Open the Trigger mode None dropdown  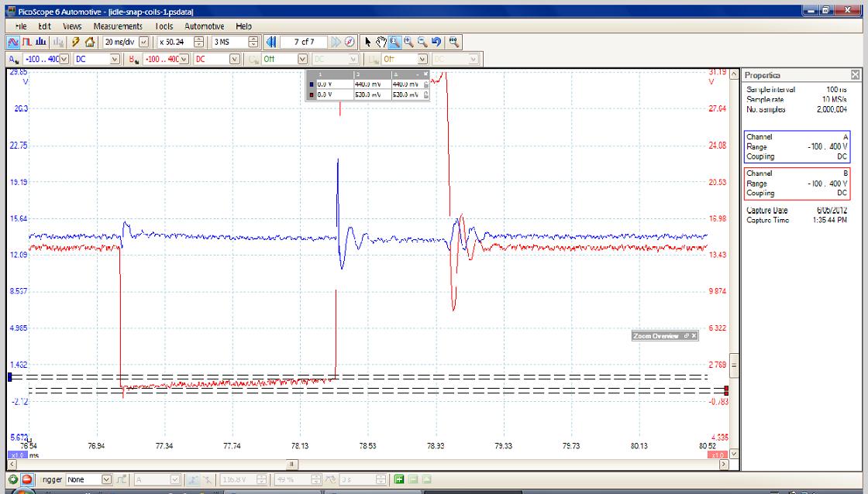107,479
